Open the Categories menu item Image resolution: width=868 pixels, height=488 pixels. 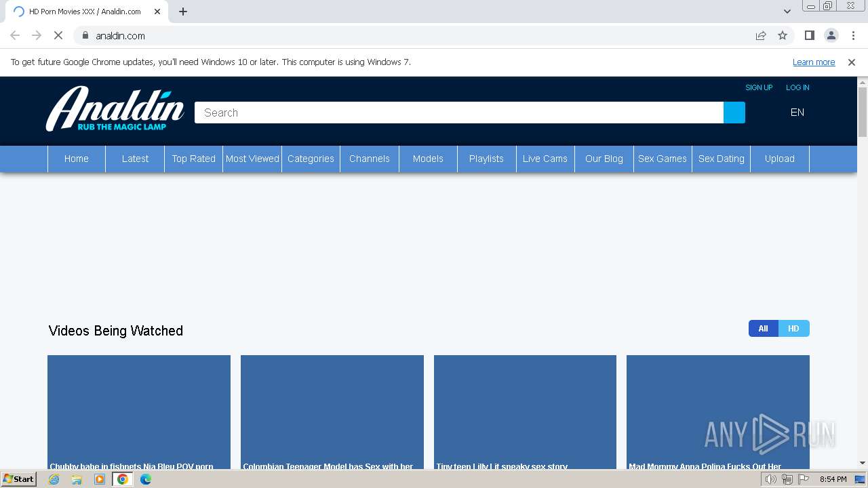point(311,159)
